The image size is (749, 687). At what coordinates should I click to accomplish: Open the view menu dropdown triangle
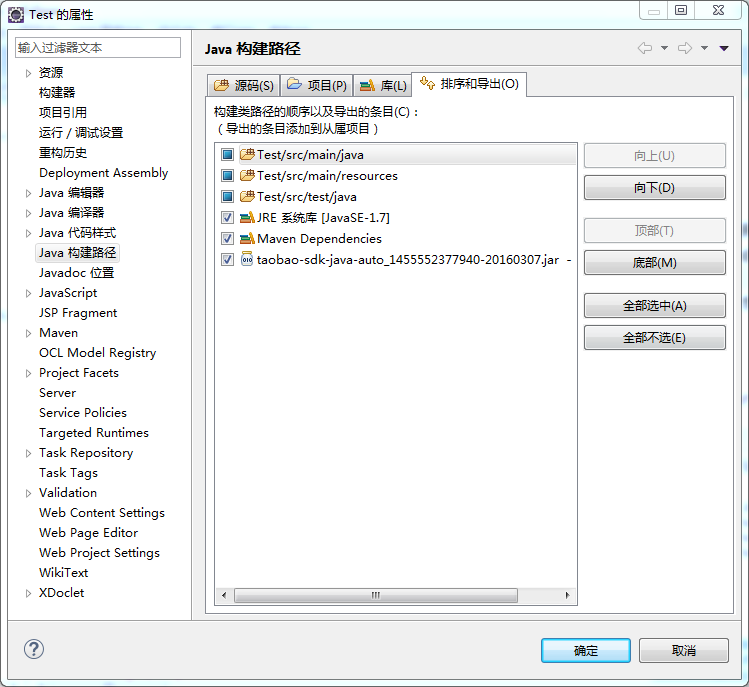coord(724,48)
